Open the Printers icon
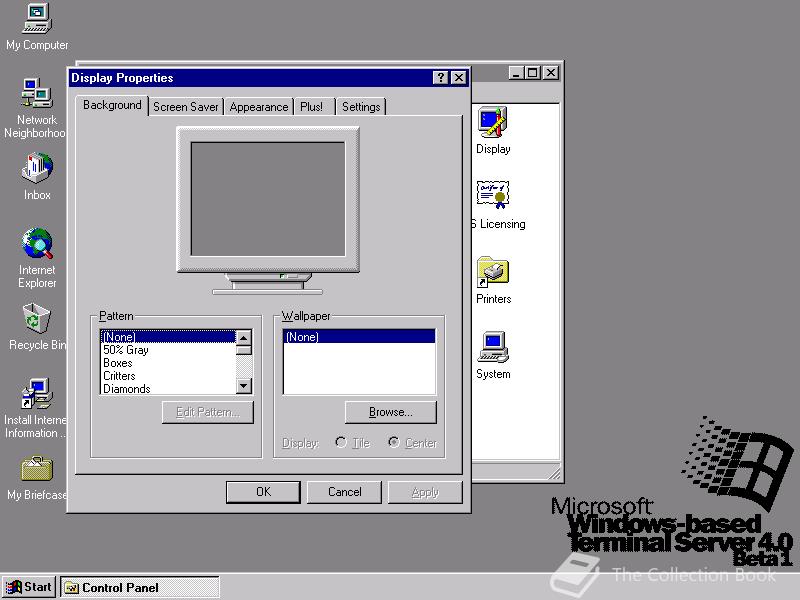The width and height of the screenshot is (800, 600). coord(492,273)
